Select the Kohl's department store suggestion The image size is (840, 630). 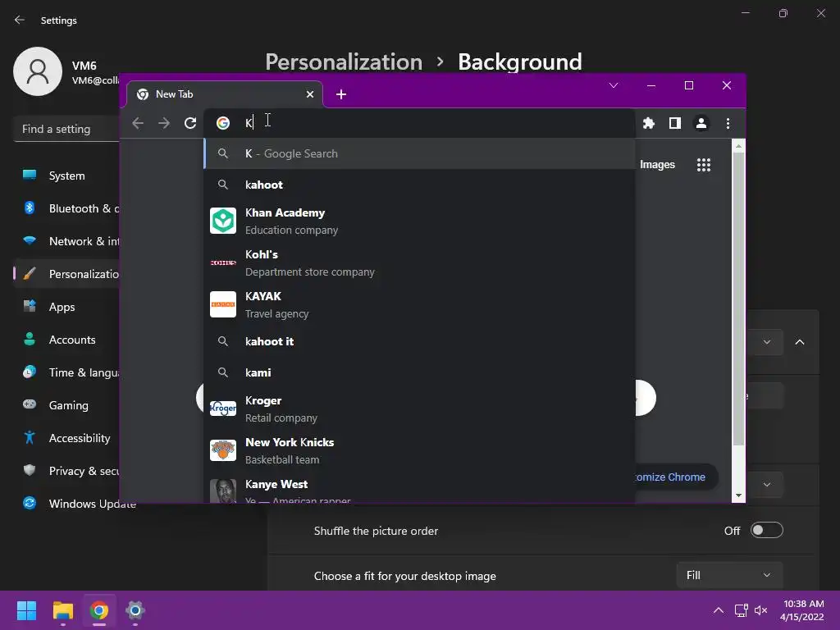click(419, 263)
